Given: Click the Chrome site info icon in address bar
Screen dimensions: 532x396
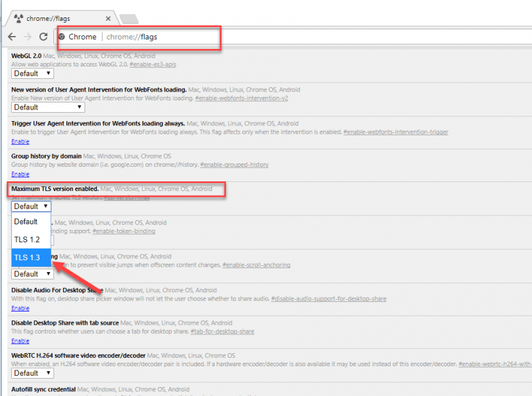Looking at the screenshot, I should click(62, 37).
